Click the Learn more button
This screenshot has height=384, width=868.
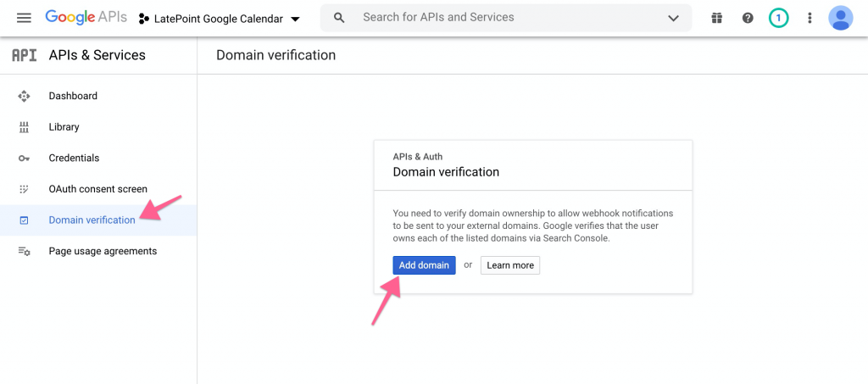click(509, 265)
